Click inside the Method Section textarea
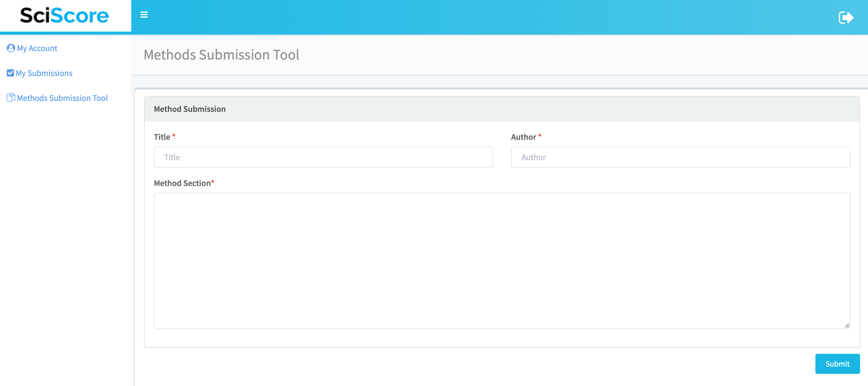The height and width of the screenshot is (386, 868). pyautogui.click(x=501, y=260)
